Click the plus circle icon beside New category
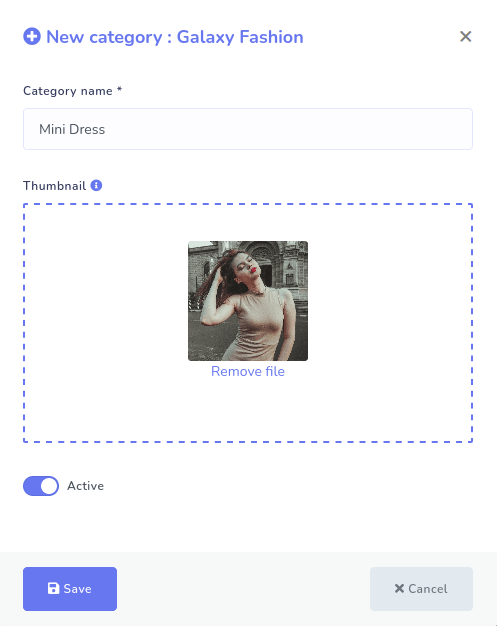This screenshot has width=497, height=626. click(32, 37)
